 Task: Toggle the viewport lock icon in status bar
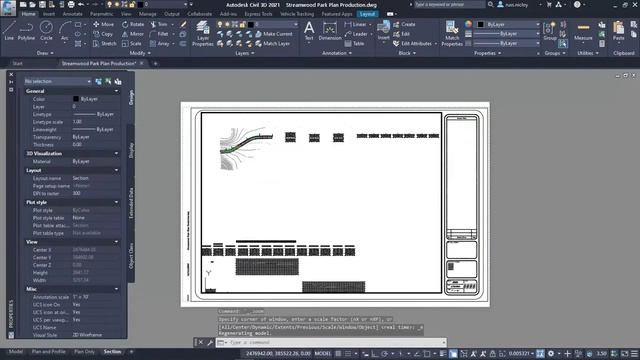pos(493,353)
